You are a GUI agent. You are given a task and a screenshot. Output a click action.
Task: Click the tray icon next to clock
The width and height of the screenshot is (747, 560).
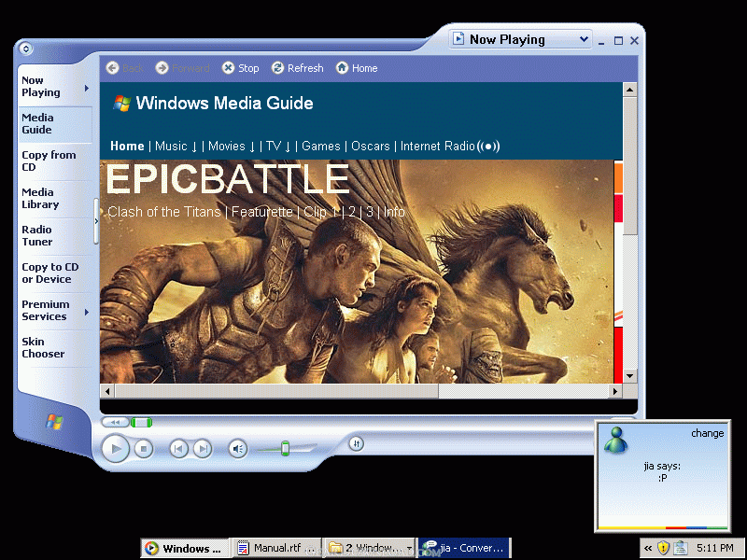tap(681, 549)
